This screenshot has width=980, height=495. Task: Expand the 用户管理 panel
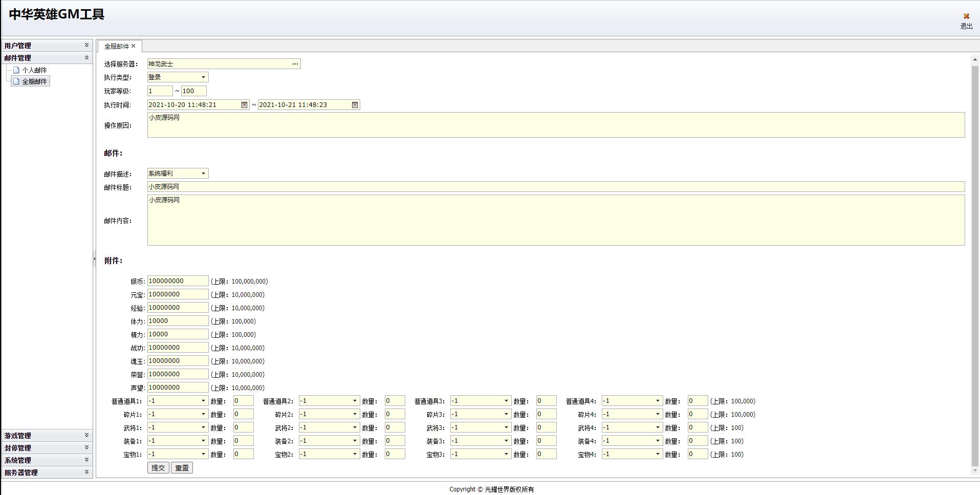(86, 46)
